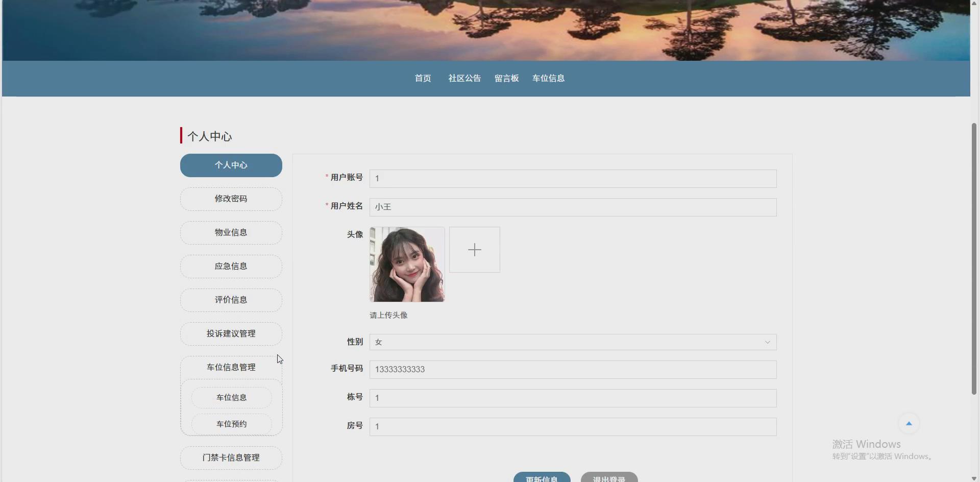This screenshot has height=482, width=980.
Task: Click the plus icon to upload new avatar
Action: (x=474, y=249)
